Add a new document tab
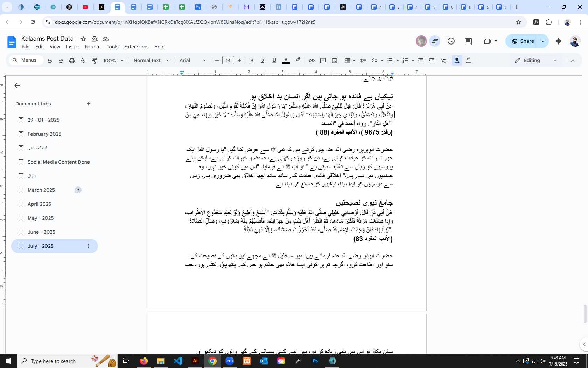 pyautogui.click(x=89, y=104)
